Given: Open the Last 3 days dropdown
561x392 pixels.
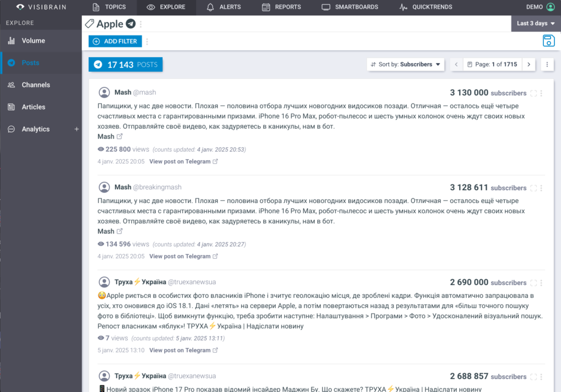Looking at the screenshot, I should coord(536,23).
